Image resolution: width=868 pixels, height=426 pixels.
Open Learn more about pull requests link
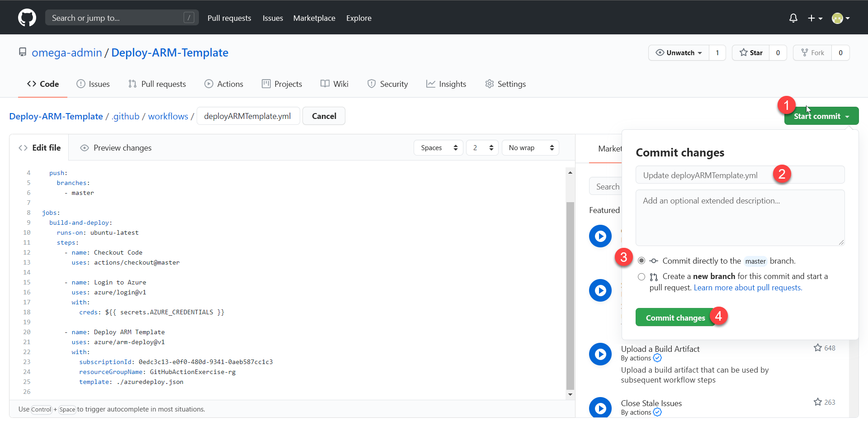[748, 288]
